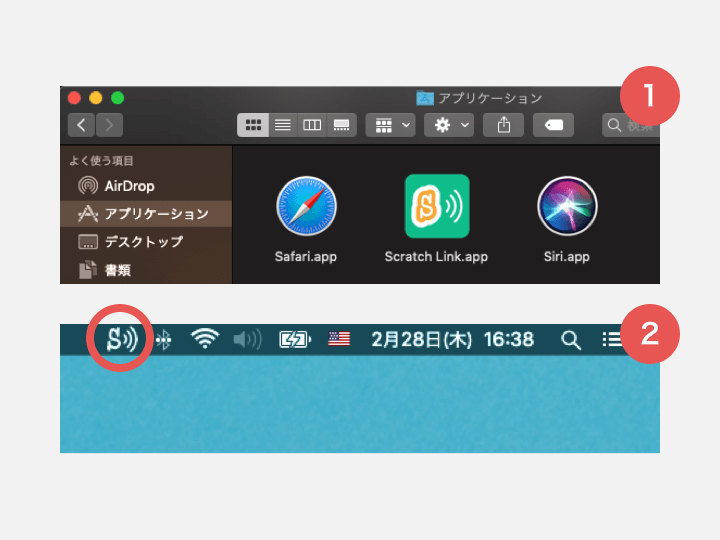Click the Safari.app file name
The width and height of the screenshot is (720, 540).
coord(306,256)
